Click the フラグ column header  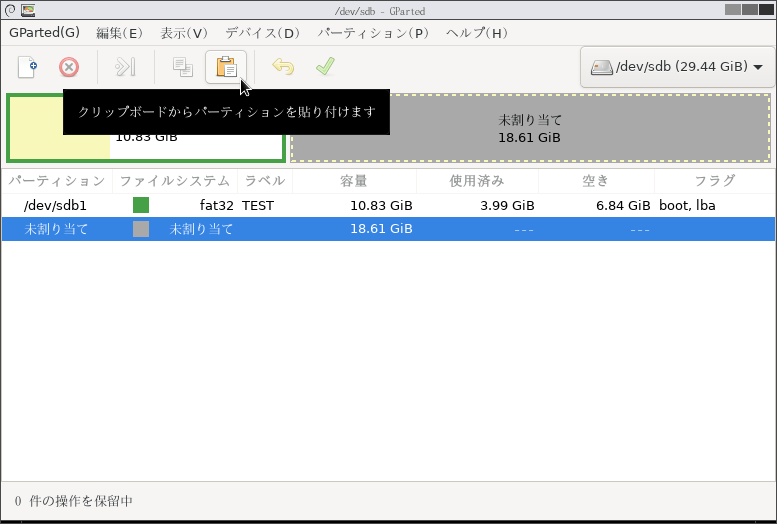715,181
